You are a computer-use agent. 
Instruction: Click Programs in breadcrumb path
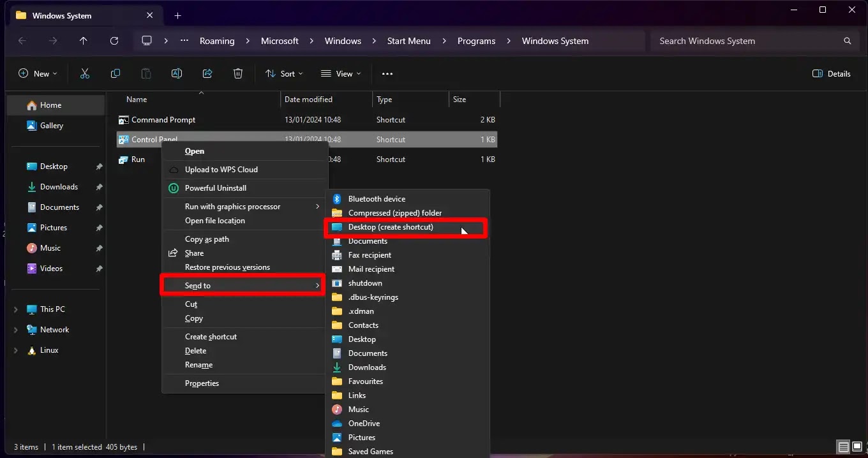pos(476,41)
